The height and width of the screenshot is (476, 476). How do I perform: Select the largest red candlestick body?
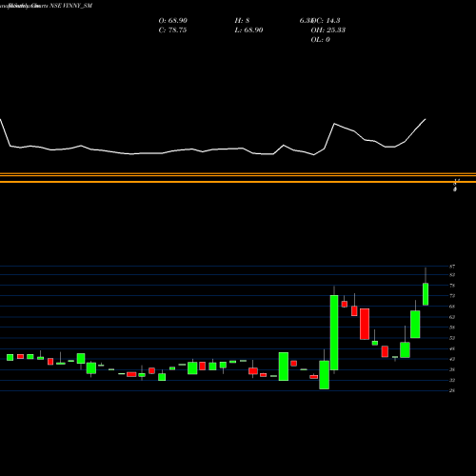[365, 324]
